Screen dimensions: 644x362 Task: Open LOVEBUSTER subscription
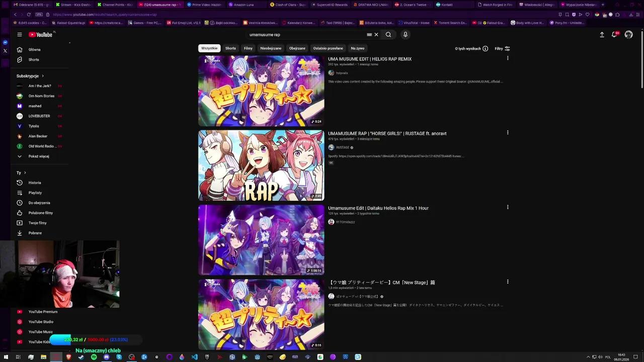(39, 116)
